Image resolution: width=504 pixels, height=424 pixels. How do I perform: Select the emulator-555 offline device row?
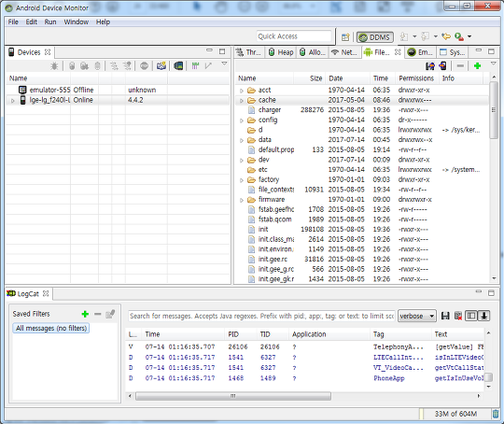tap(118, 90)
